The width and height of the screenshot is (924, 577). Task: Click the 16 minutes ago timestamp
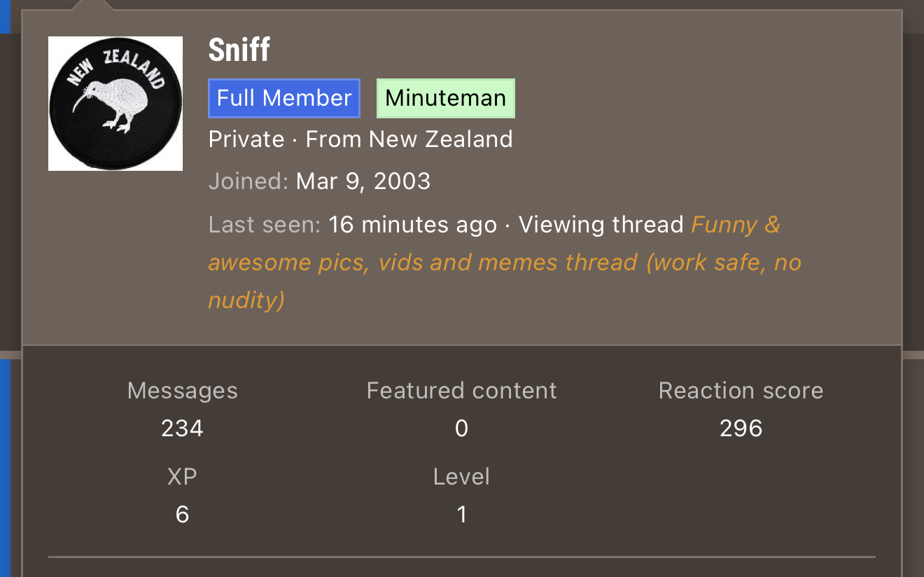[412, 225]
